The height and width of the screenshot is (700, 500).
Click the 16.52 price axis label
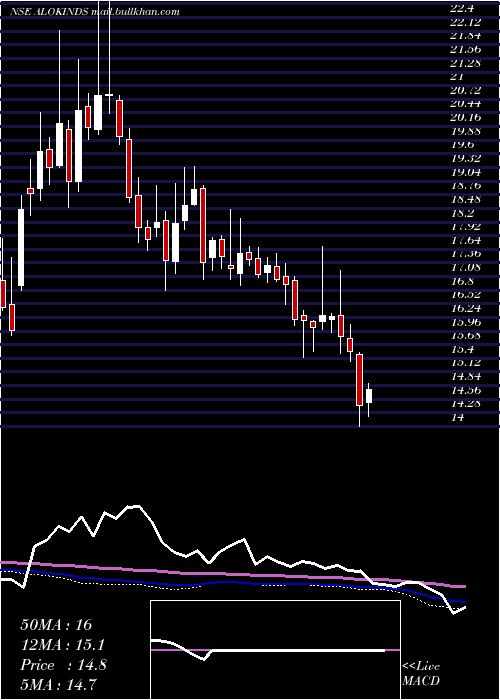(465, 295)
